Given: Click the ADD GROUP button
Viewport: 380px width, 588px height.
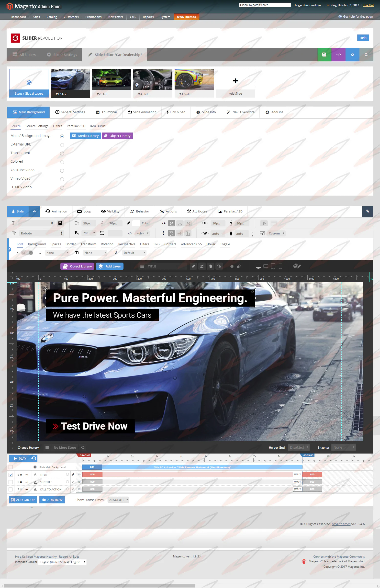Looking at the screenshot, I should click(23, 500).
